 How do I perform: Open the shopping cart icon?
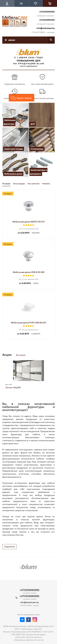pos(50,3)
